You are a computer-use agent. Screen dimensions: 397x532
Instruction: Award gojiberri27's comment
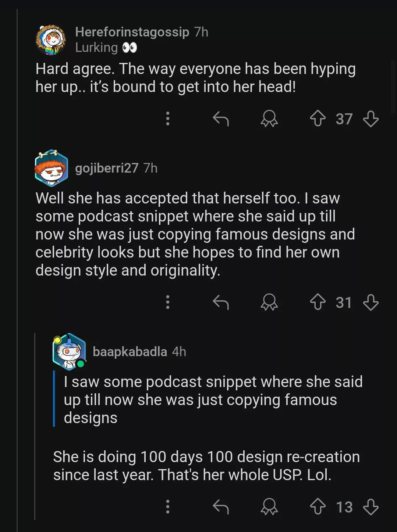coord(269,302)
